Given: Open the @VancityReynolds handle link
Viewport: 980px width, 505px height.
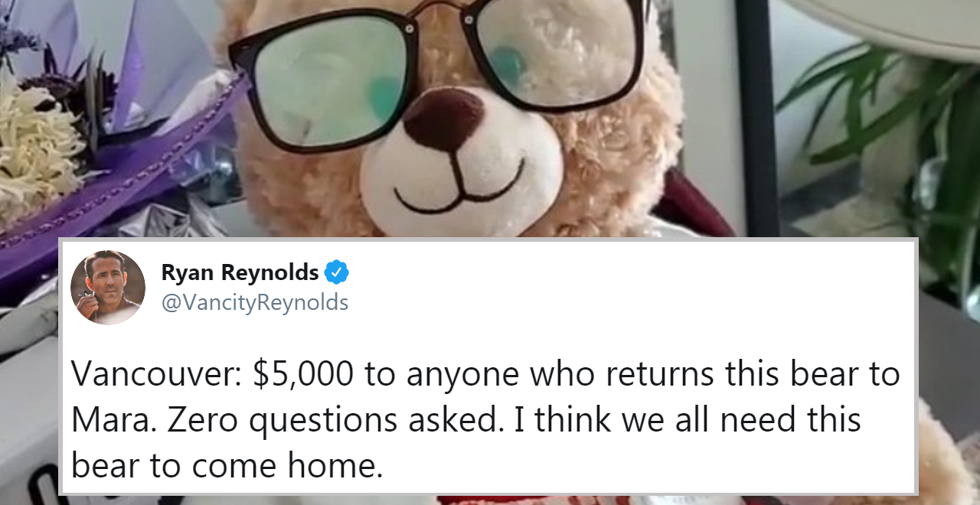Looking at the screenshot, I should point(255,303).
